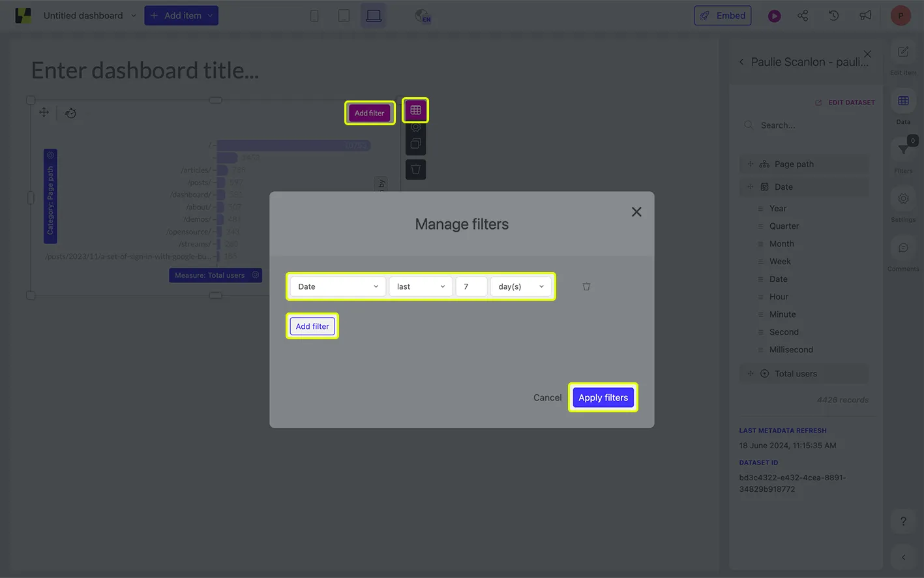The height and width of the screenshot is (578, 924).
Task: Select the Date level under Date
Action: [x=778, y=279]
